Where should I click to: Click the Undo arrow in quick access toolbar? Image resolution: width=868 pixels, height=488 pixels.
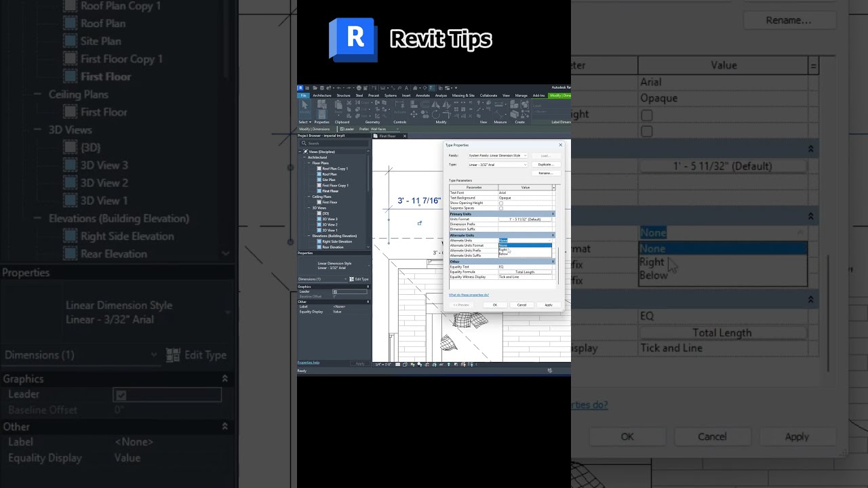point(338,87)
